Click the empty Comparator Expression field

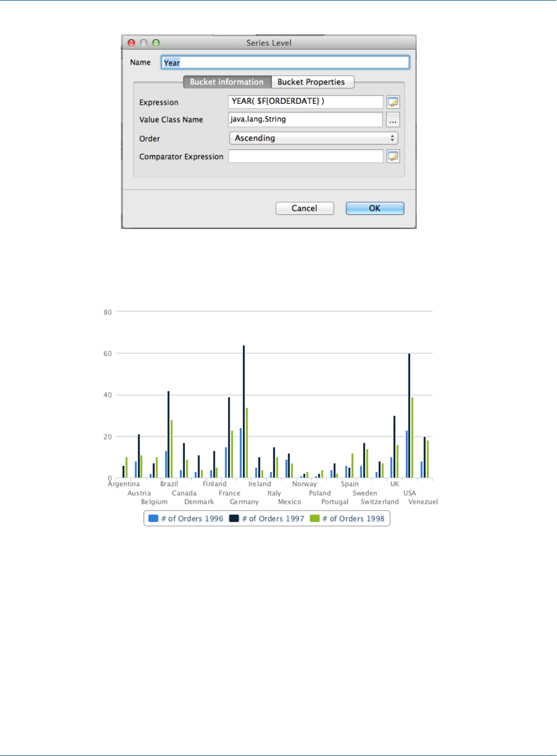(305, 156)
